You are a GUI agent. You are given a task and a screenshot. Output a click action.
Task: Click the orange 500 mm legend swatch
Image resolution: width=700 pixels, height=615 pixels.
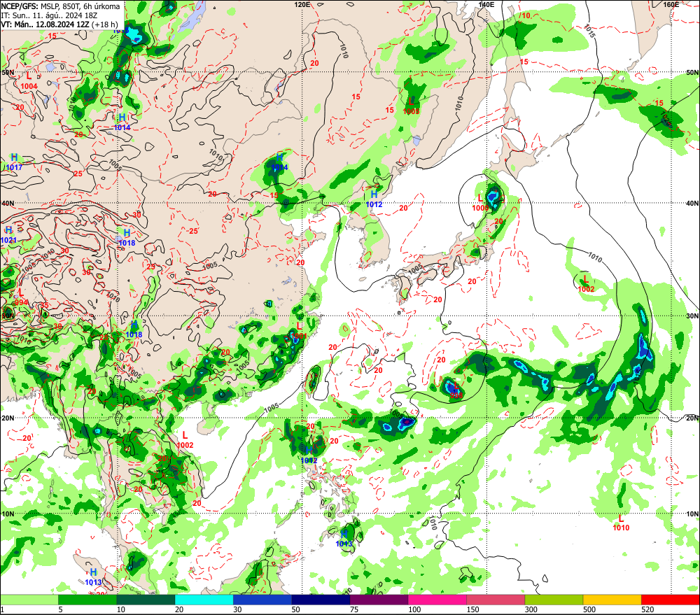pyautogui.click(x=612, y=600)
